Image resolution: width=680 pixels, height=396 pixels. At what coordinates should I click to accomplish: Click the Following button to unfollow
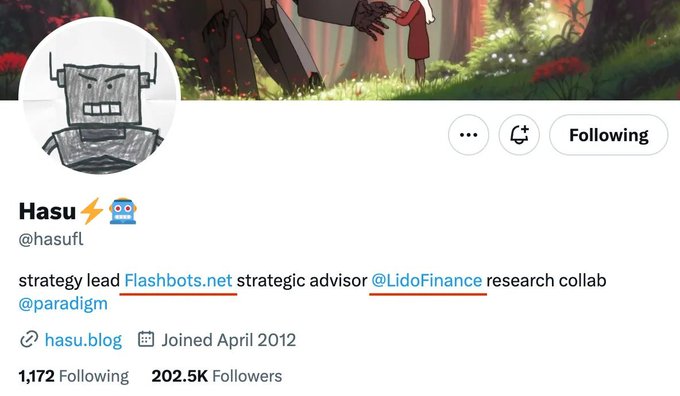[x=608, y=135]
